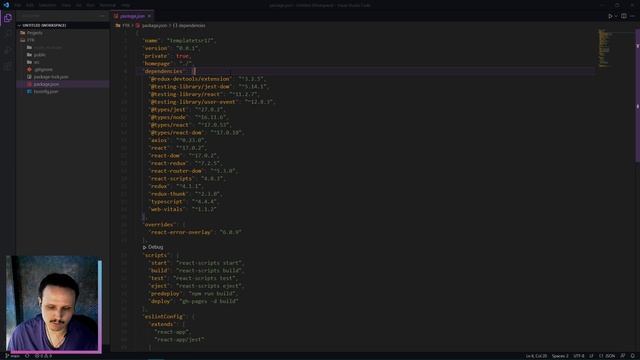Open notifications bell in the status bar

pos(633,356)
